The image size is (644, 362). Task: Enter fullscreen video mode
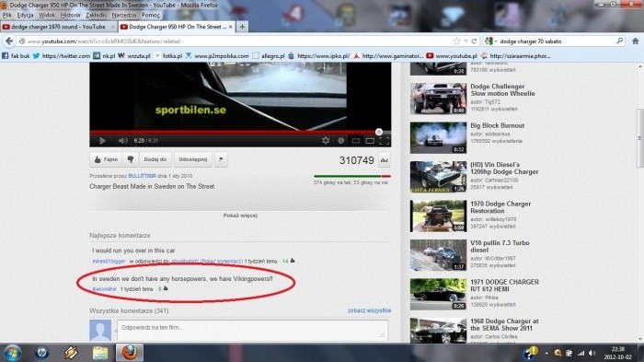click(385, 141)
